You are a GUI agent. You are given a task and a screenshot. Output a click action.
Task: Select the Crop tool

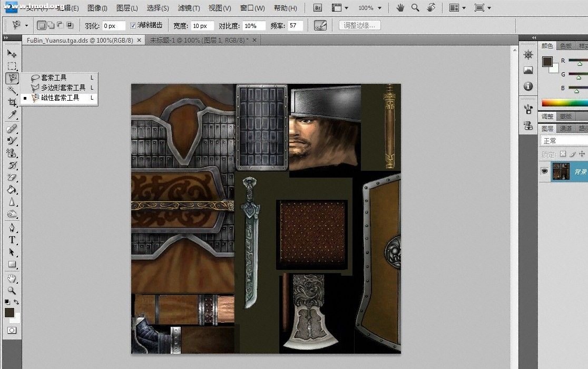12,102
